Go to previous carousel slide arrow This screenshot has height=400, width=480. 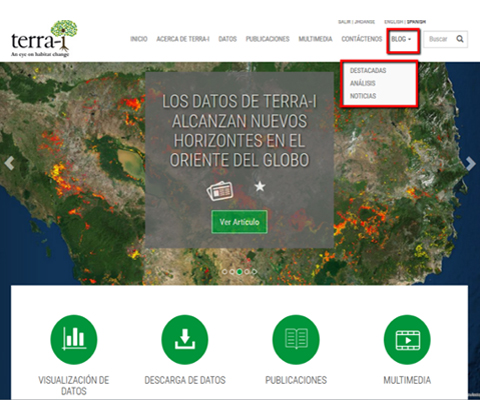click(9, 163)
